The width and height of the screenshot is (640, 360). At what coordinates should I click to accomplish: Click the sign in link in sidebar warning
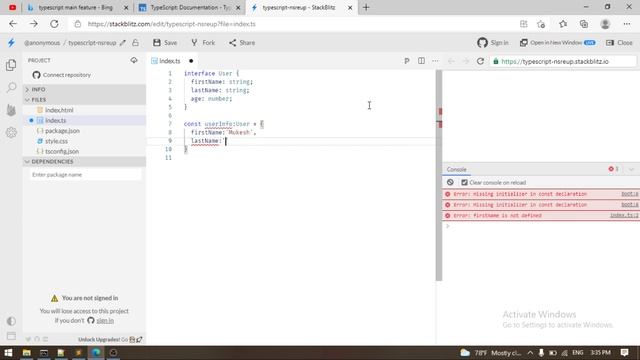(105, 321)
